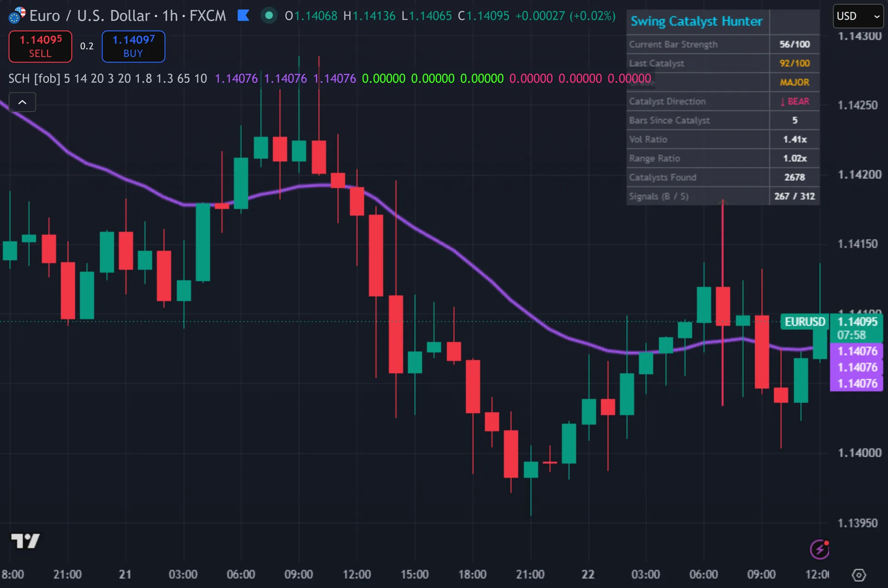Click the 1.14200 price axis label
The height and width of the screenshot is (588, 888).
click(859, 175)
